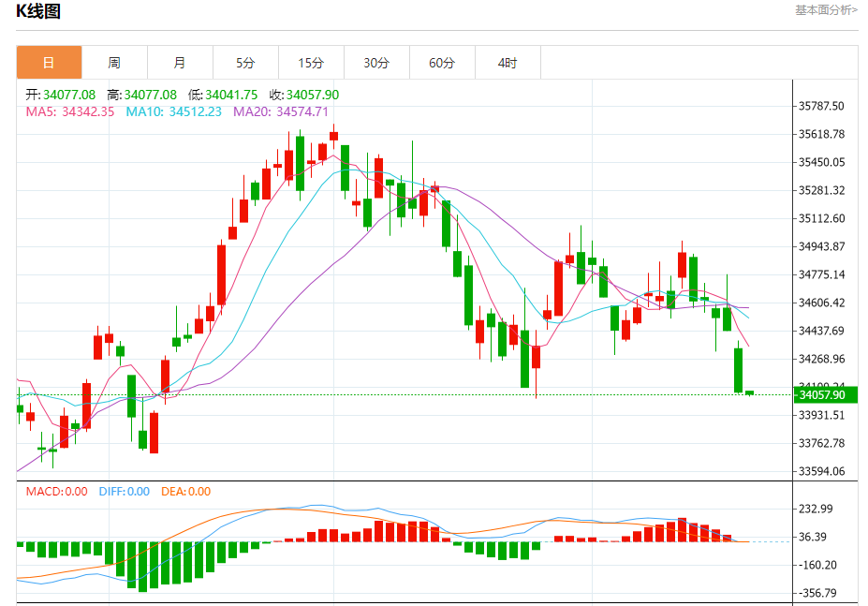
Task: Click the 33931.51 price axis label
Action: click(821, 416)
